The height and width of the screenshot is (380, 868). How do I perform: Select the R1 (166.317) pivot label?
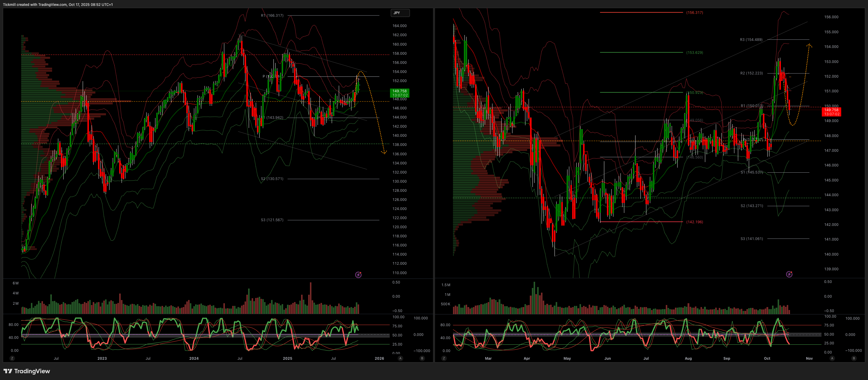point(272,16)
